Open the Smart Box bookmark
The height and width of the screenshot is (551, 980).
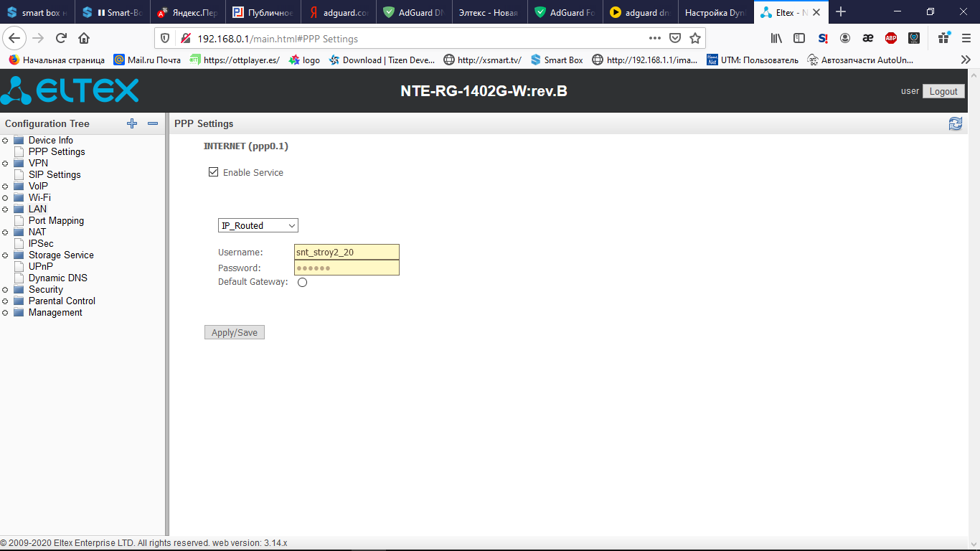pos(557,60)
